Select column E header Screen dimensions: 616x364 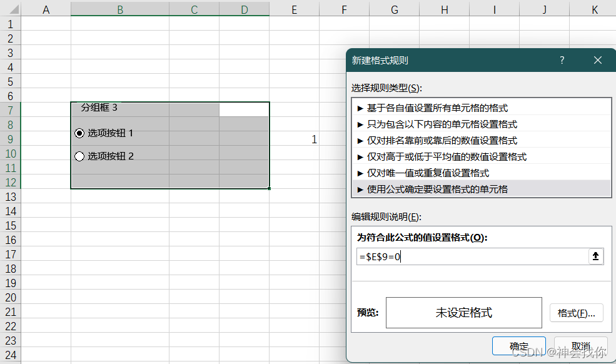pos(295,9)
